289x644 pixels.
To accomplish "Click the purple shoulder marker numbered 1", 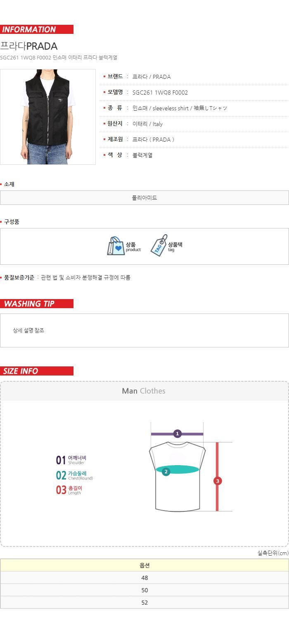I will tap(178, 434).
